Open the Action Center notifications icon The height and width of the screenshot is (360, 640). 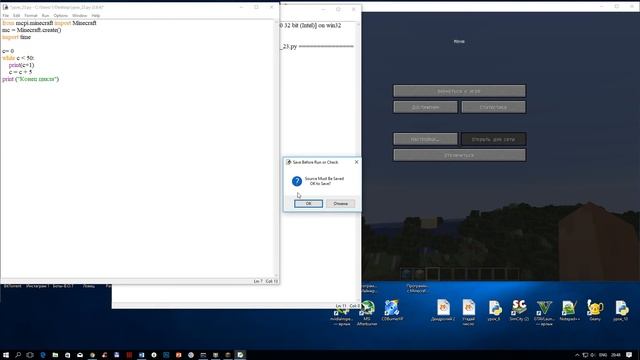pyautogui.click(x=629, y=355)
